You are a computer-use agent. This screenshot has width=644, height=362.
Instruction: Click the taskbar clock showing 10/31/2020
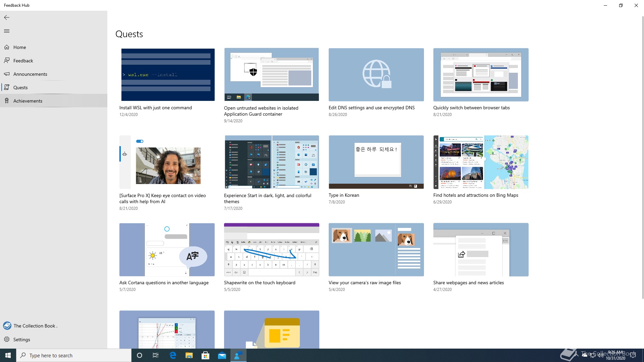pyautogui.click(x=615, y=355)
